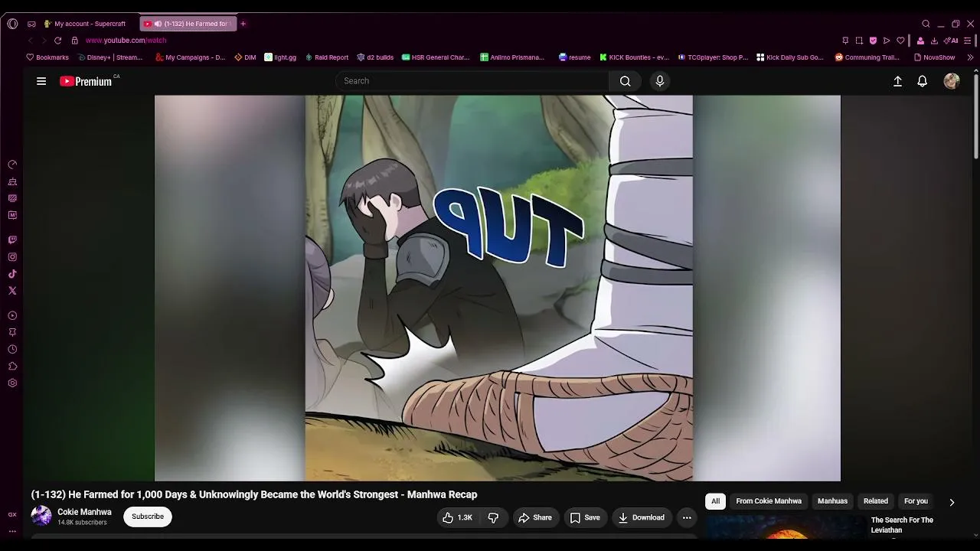Image resolution: width=980 pixels, height=551 pixels.
Task: Open the light.gg bookmark
Action: (x=280, y=57)
